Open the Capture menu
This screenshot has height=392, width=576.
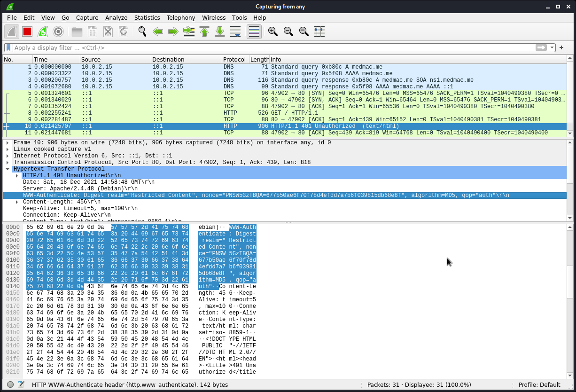coord(87,17)
